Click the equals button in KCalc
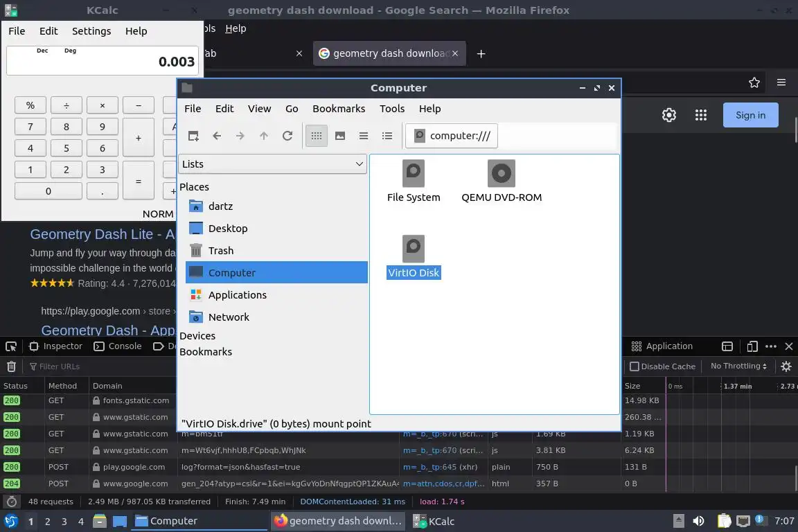 tap(139, 181)
